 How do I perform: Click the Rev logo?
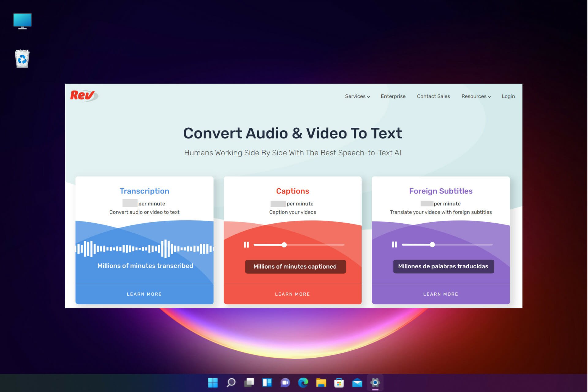84,96
